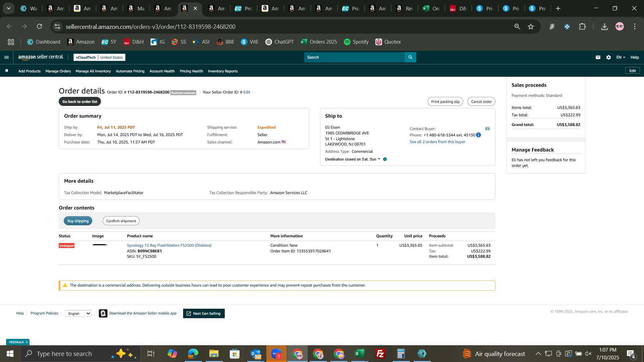Click the Windows Start button
Viewport: 644px width, 362px height.
10,354
